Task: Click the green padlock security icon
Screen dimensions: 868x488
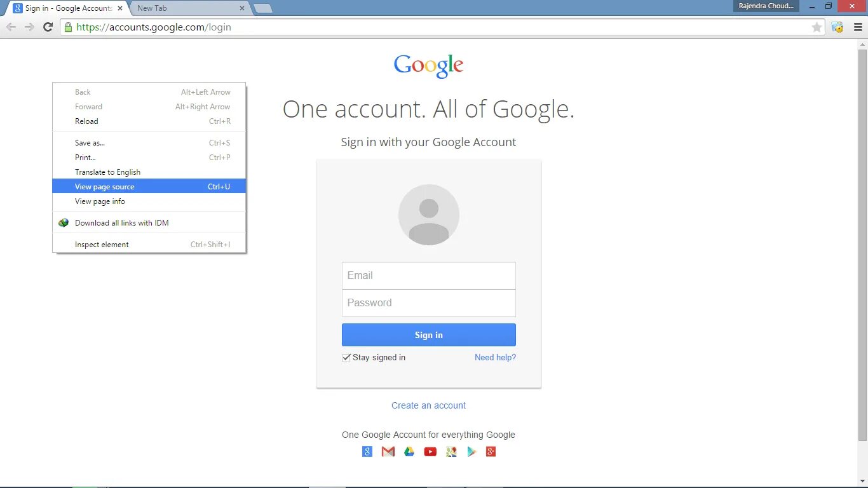Action: coord(68,27)
